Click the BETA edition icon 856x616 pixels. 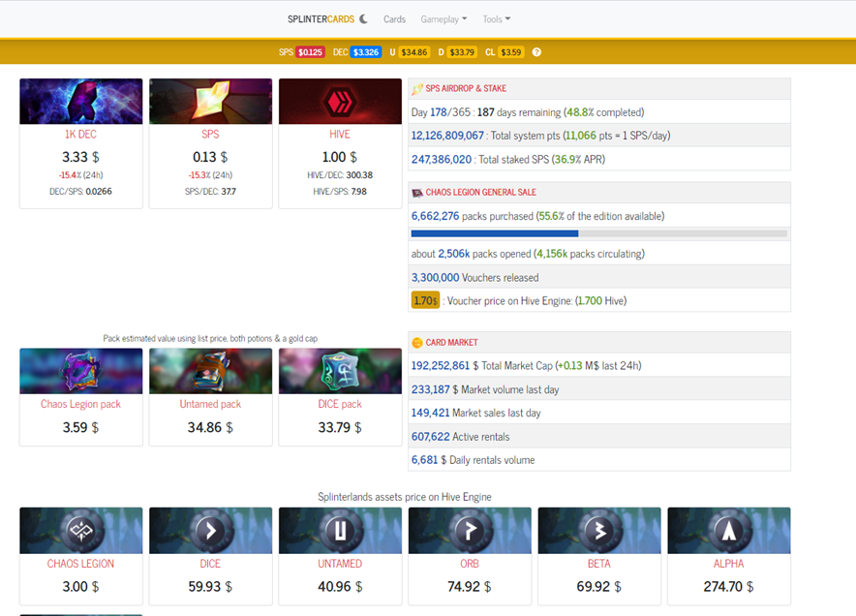point(598,530)
